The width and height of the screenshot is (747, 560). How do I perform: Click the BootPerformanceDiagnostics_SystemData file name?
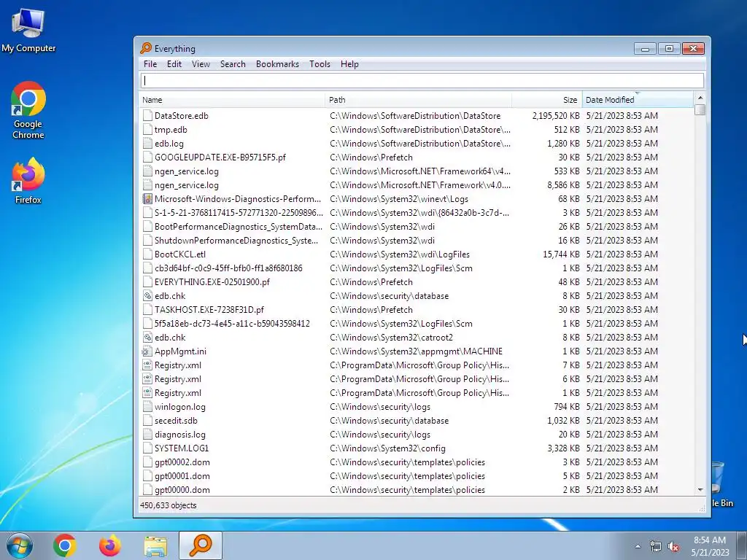239,227
